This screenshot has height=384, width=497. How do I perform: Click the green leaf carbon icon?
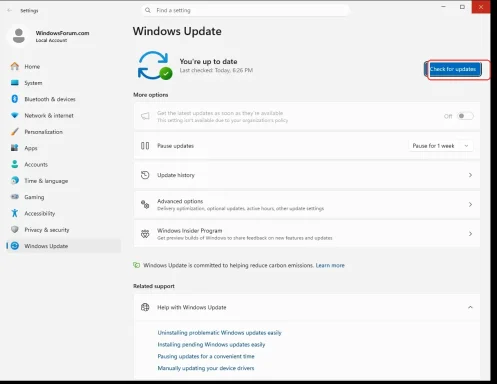coord(136,265)
